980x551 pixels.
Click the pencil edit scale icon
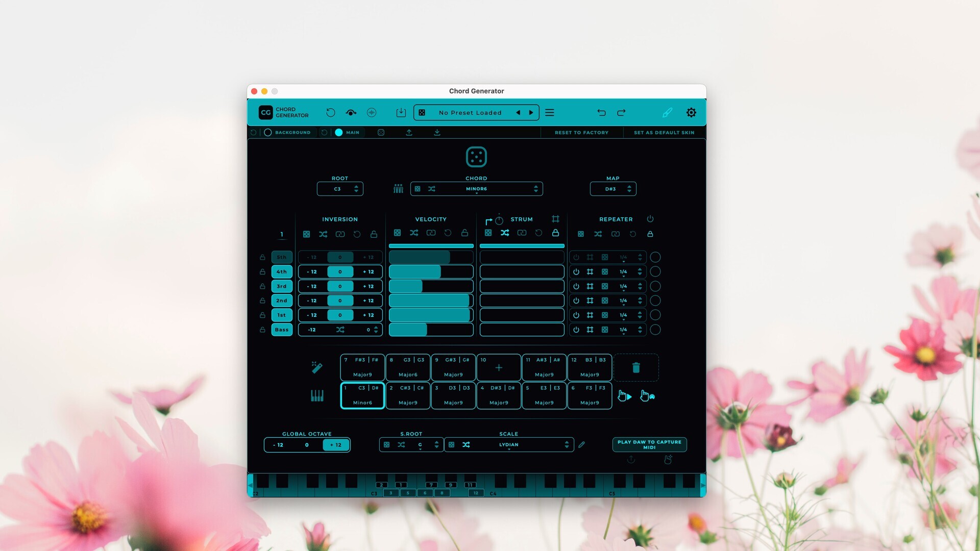[x=581, y=445]
